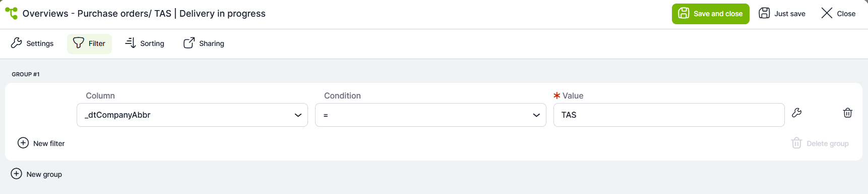868x194 pixels.
Task: Click the Sharing export icon
Action: [x=189, y=43]
